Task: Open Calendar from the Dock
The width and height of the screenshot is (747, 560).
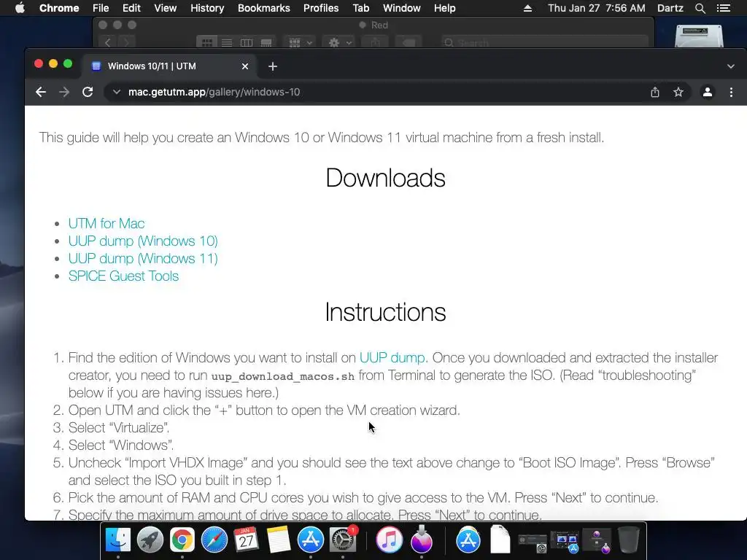Action: coord(247,540)
